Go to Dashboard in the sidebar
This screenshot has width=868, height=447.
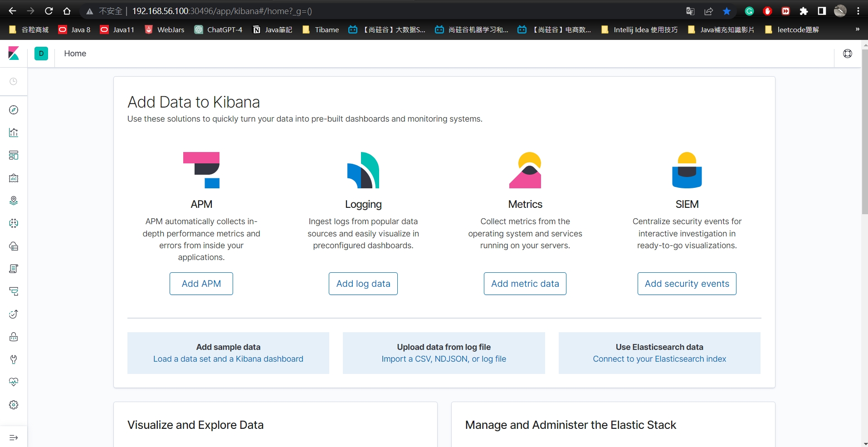click(14, 155)
